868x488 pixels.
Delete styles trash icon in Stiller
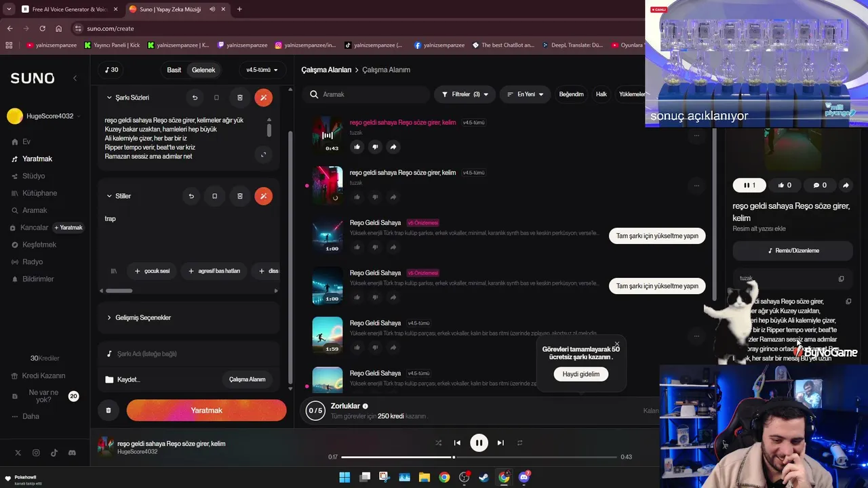pos(239,196)
